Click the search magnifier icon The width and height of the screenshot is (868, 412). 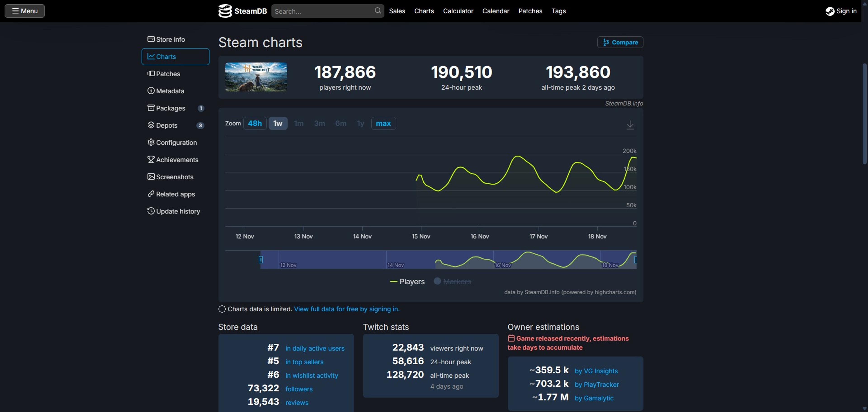click(x=378, y=11)
